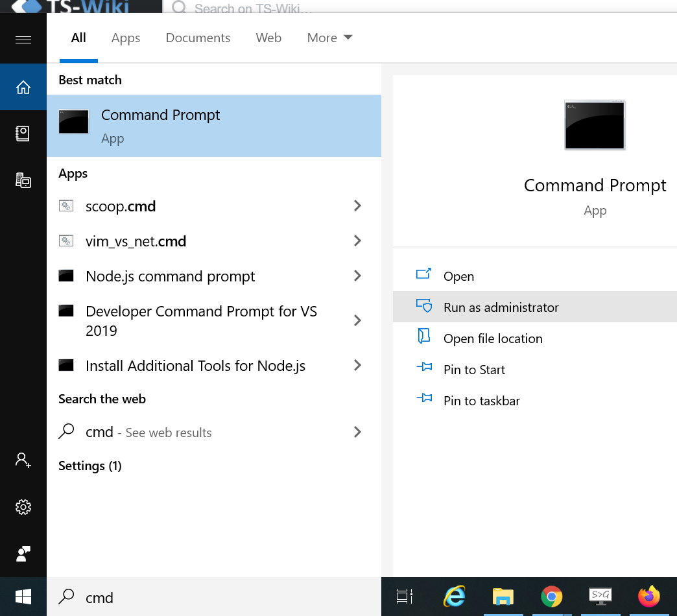Switch to the Apps tab

click(x=126, y=38)
